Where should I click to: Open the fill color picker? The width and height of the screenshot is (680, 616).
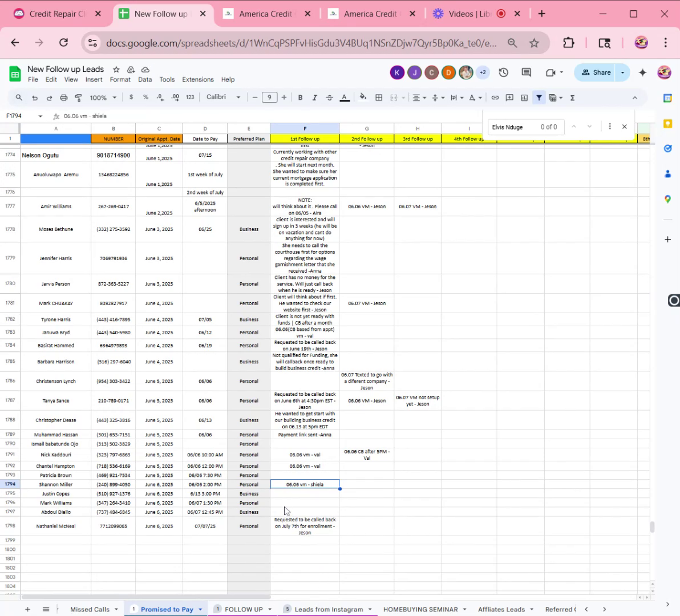coord(363,98)
